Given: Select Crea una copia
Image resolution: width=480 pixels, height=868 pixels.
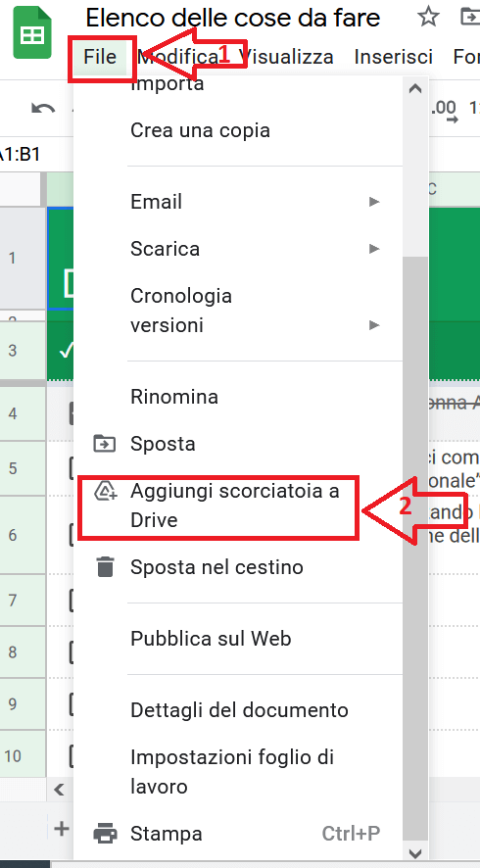Looking at the screenshot, I should [200, 130].
